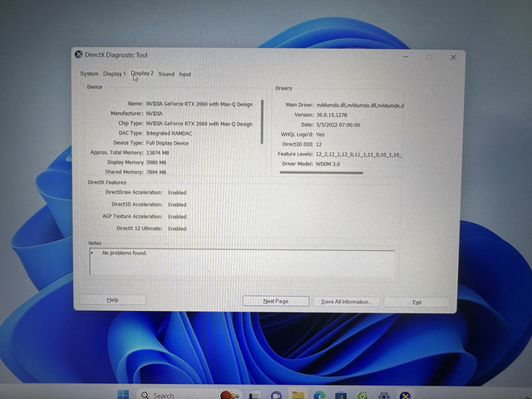This screenshot has height=399, width=532.
Task: Click the Driver Model value WDDM 3.0
Action: pyautogui.click(x=328, y=164)
